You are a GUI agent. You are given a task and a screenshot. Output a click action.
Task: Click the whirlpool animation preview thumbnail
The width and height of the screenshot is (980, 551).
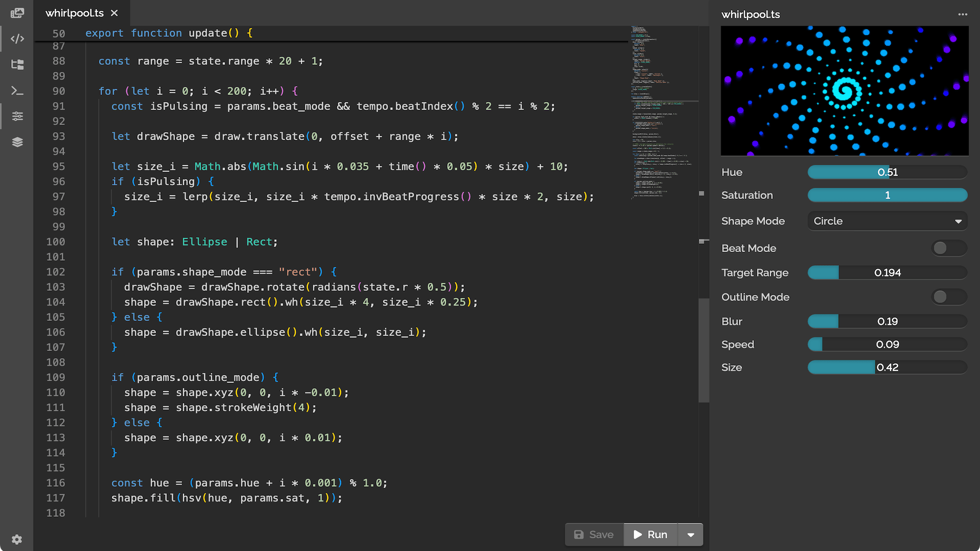point(844,91)
